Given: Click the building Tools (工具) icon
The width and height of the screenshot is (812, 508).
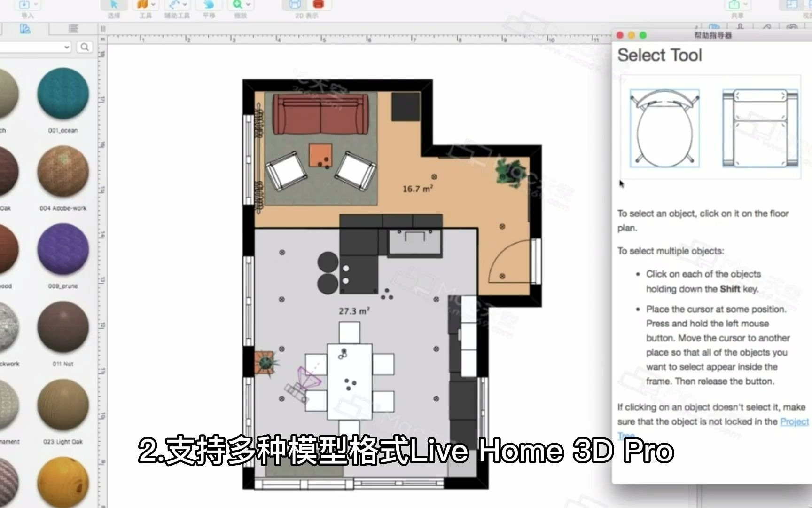Looking at the screenshot, I should (142, 4).
